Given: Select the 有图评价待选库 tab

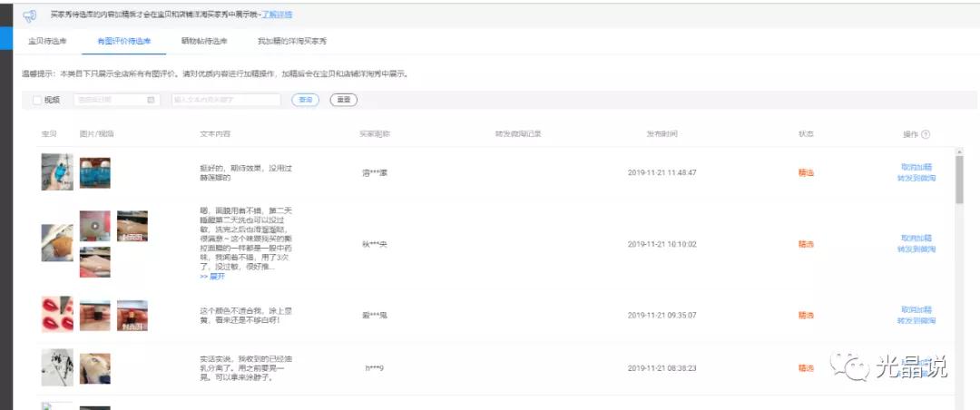Looking at the screenshot, I should (123, 41).
